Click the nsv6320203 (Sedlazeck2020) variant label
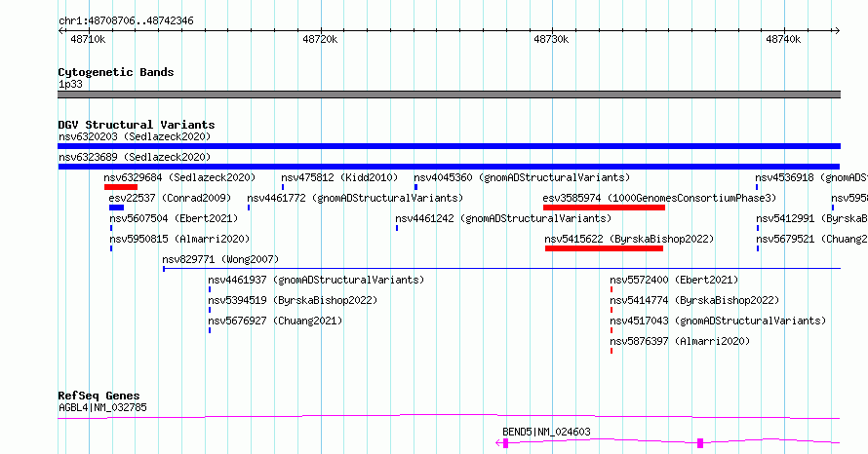This screenshot has height=454, width=868. (x=135, y=136)
